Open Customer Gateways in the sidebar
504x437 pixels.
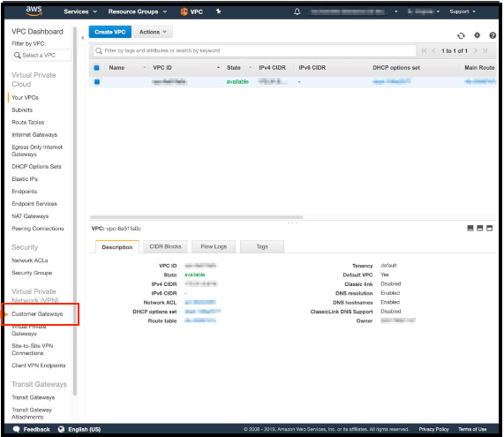(x=37, y=313)
